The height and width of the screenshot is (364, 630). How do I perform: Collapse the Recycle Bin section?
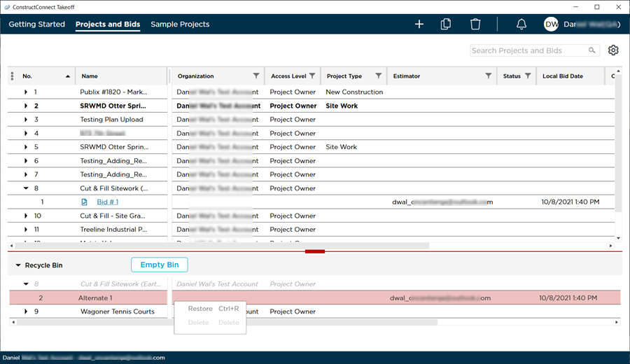(x=17, y=265)
